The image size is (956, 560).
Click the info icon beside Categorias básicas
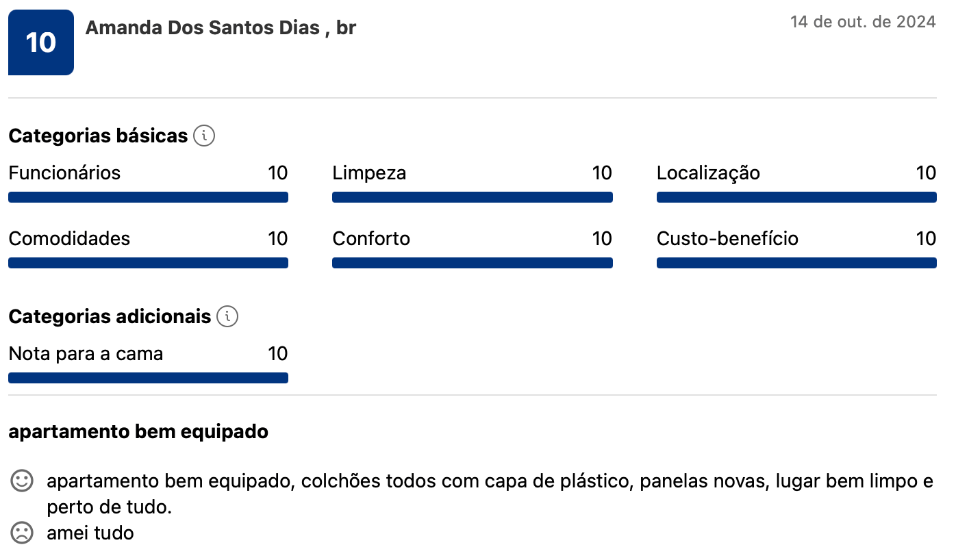[204, 136]
